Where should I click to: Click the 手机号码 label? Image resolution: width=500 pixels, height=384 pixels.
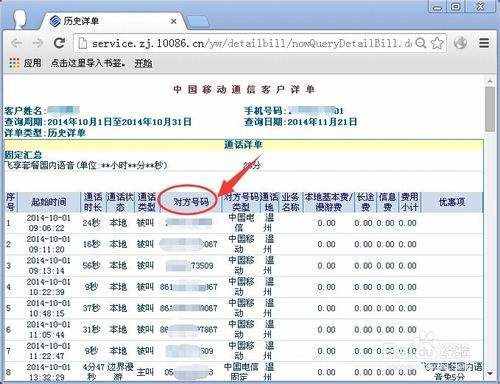264,110
